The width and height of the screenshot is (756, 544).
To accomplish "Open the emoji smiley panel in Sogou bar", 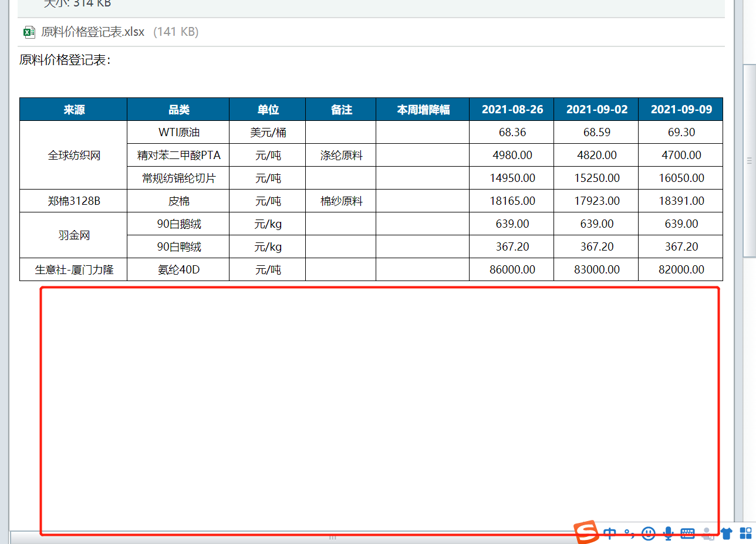I will click(648, 533).
